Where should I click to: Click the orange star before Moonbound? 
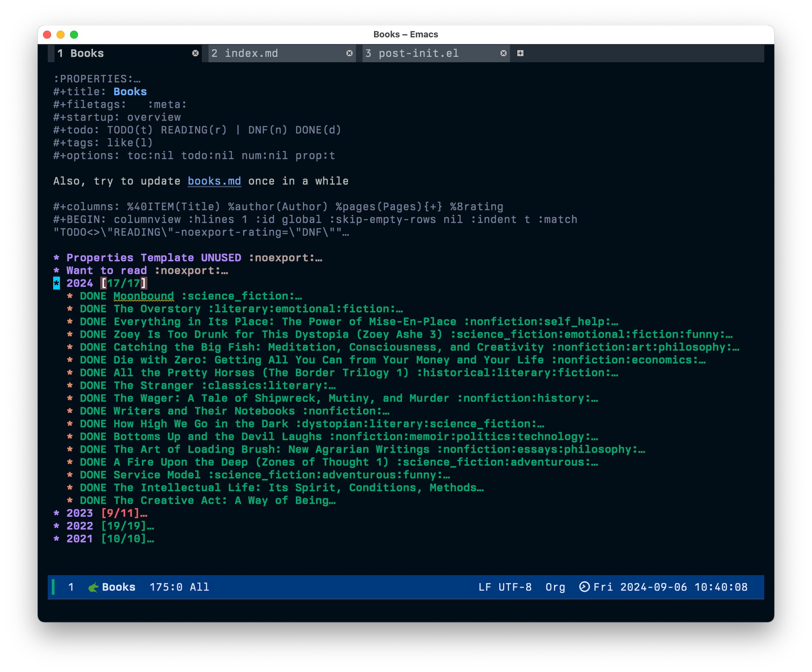(x=70, y=296)
